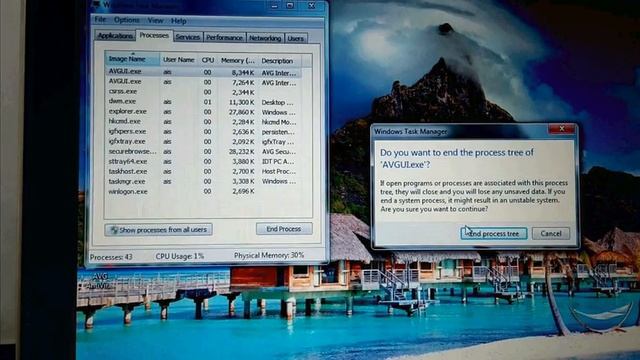Screen dimensions: 640x360
Task: Sort by the Image Name column header
Action: 132,59
